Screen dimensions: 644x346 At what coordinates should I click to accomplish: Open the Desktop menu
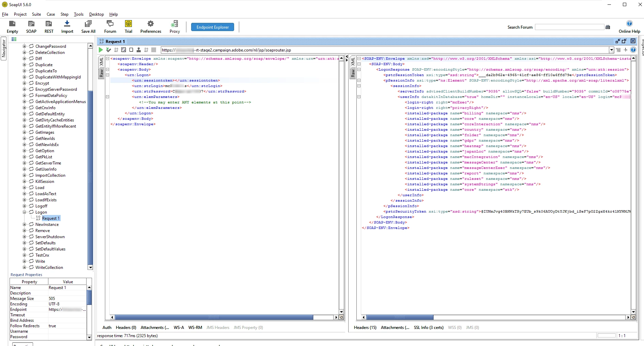pos(96,14)
